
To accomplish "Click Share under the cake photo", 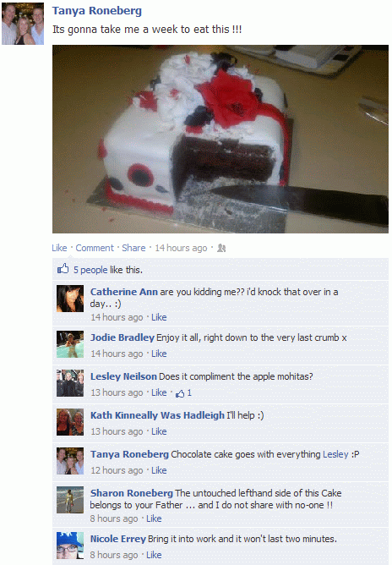I will (133, 248).
